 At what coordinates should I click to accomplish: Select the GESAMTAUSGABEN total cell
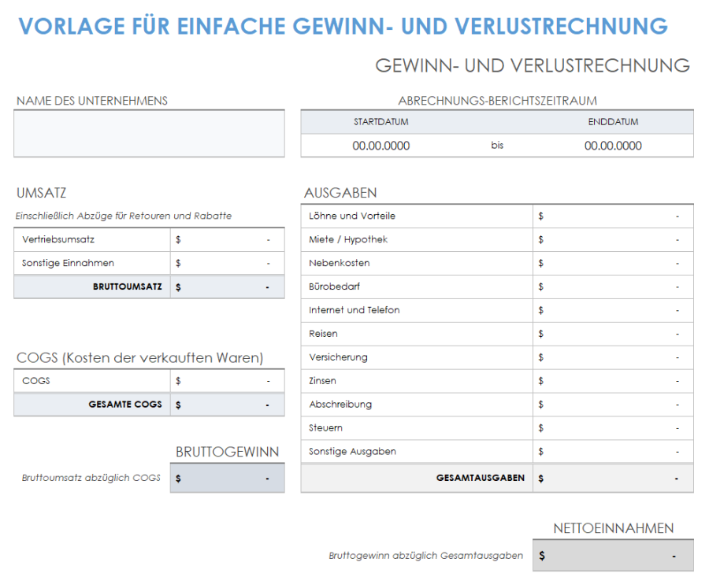(613, 478)
